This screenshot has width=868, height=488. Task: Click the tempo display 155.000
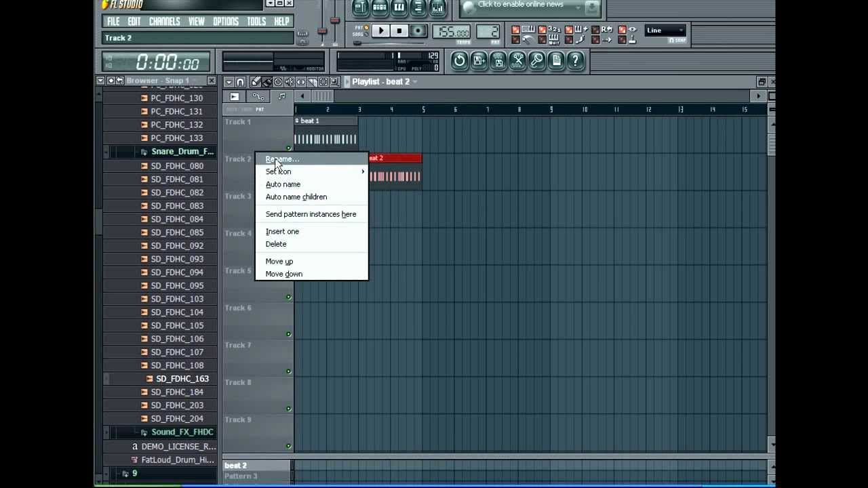[451, 31]
